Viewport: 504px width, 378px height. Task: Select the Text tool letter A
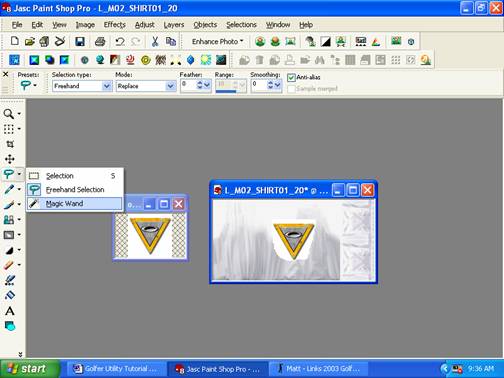coord(10,311)
